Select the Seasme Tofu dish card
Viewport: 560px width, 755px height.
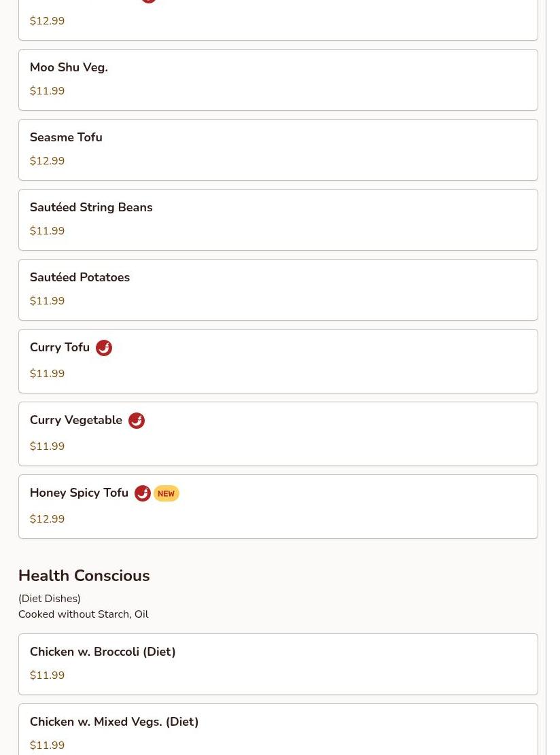(278, 150)
